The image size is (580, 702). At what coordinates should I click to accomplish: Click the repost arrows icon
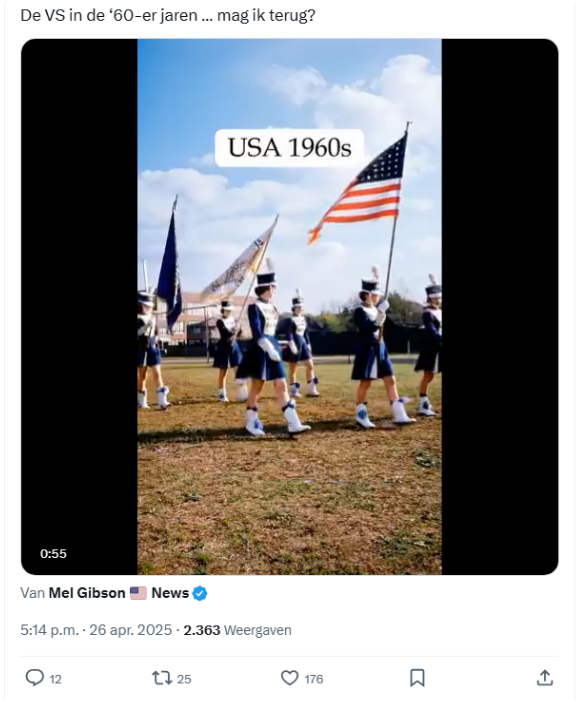(162, 678)
